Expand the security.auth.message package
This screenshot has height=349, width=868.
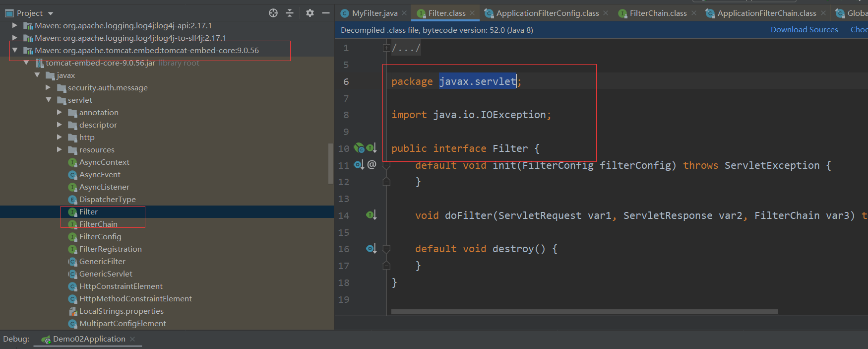click(48, 87)
